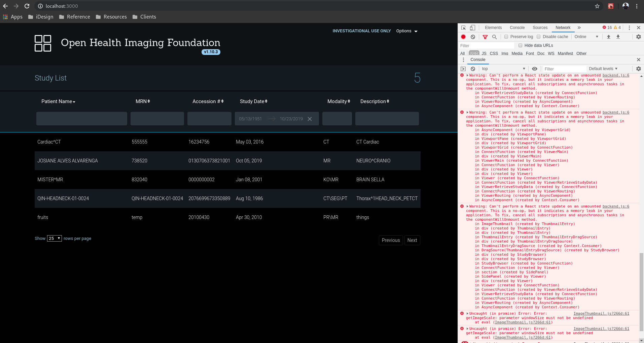
Task: Open the Cardiac^CT study row
Action: coord(227,142)
